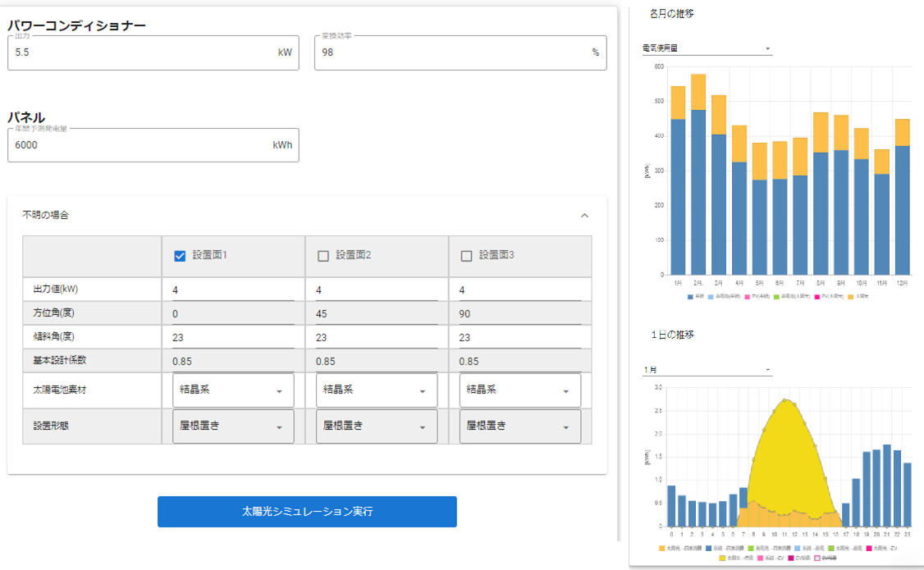Viewport: 924px width, 570px height.
Task: Enable the 設置面3 checkbox
Action: (466, 256)
